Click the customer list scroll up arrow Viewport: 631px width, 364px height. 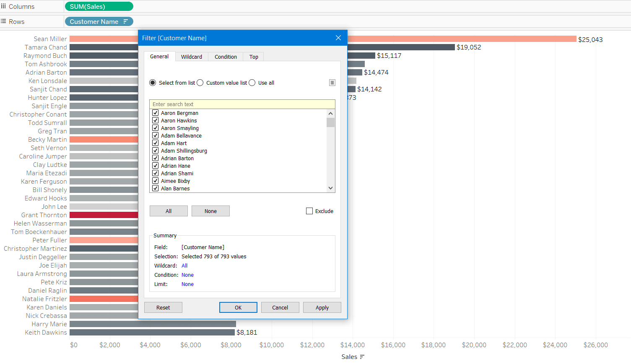coord(330,114)
